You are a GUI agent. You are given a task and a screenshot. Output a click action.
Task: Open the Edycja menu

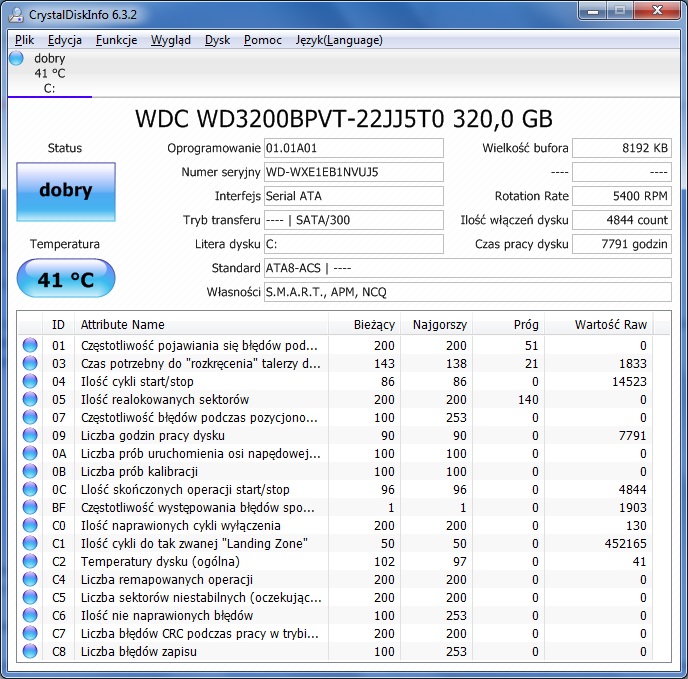point(64,40)
